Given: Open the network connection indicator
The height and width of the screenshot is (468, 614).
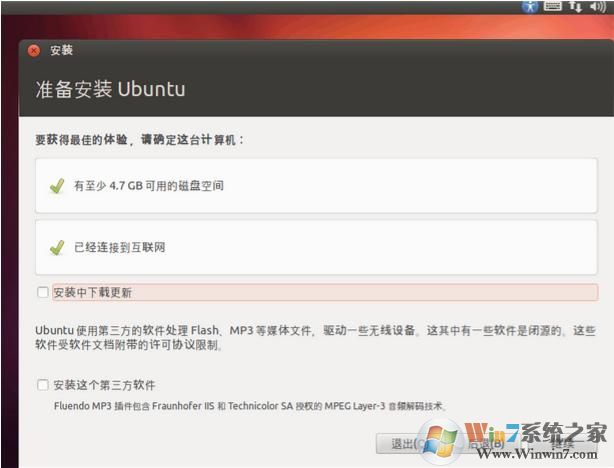Looking at the screenshot, I should click(x=575, y=6).
